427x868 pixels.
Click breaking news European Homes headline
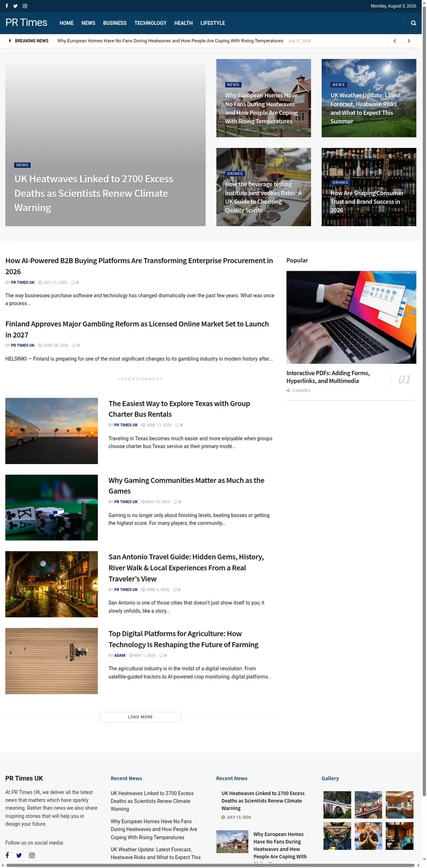click(170, 41)
